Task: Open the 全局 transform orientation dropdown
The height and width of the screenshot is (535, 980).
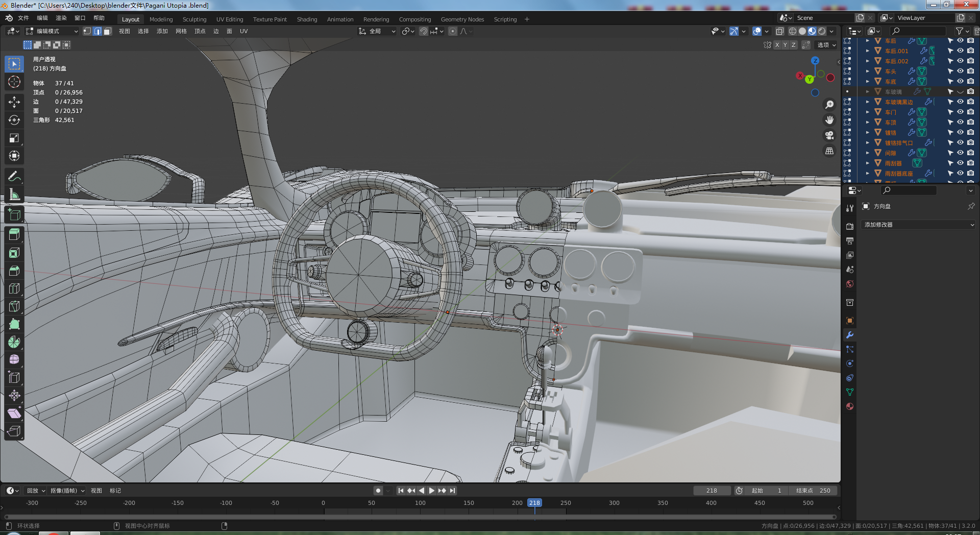Action: (x=377, y=31)
